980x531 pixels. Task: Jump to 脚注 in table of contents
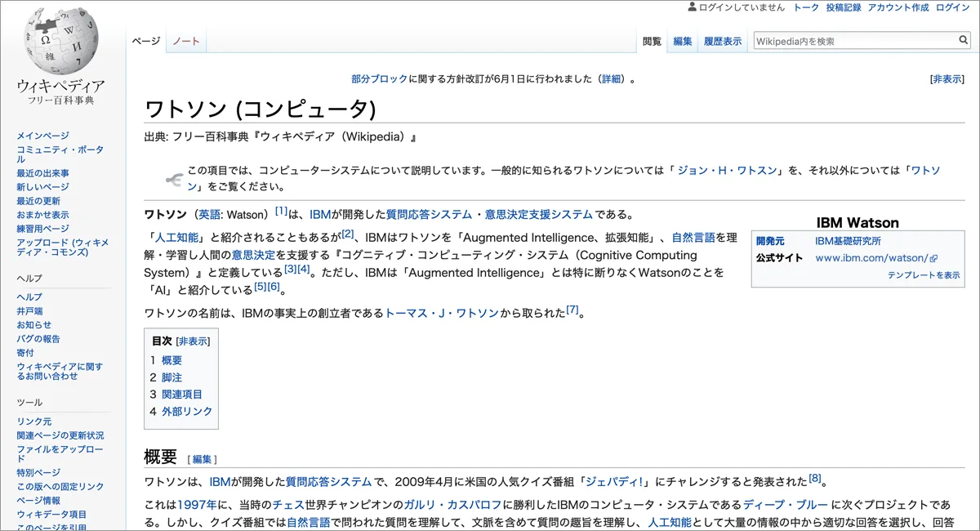click(166, 377)
